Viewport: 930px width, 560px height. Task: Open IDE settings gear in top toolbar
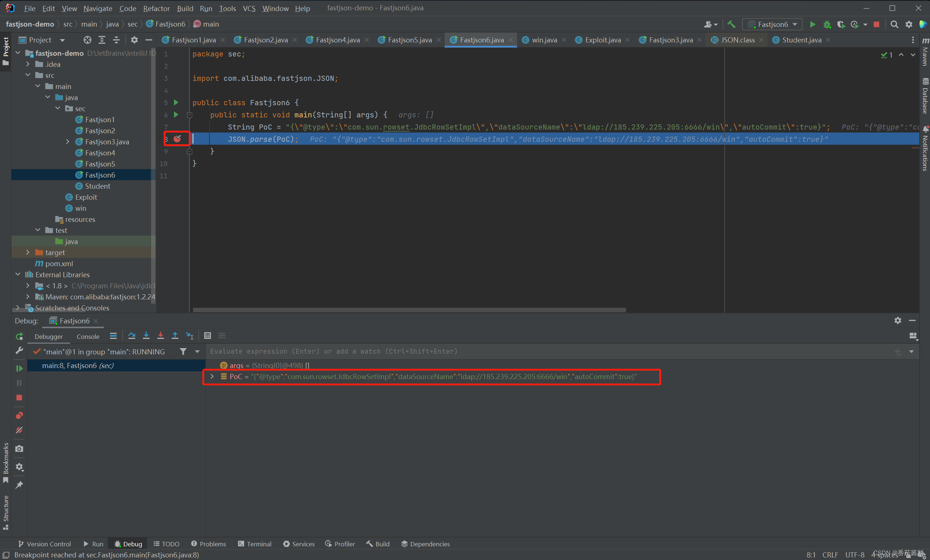pyautogui.click(x=909, y=24)
